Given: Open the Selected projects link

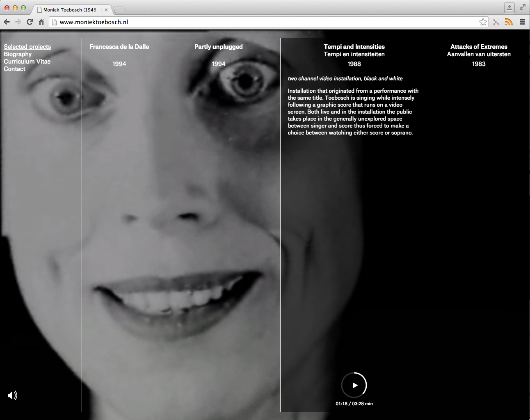Looking at the screenshot, I should [27, 47].
